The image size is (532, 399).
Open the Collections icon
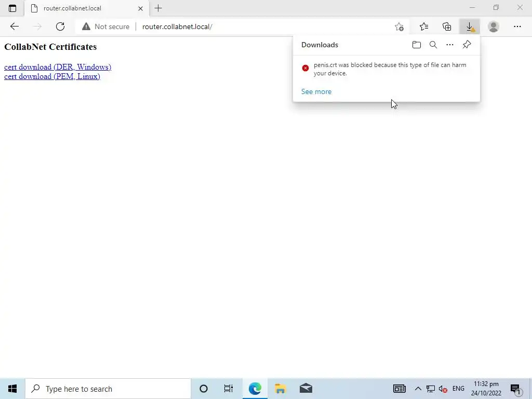coord(447,26)
